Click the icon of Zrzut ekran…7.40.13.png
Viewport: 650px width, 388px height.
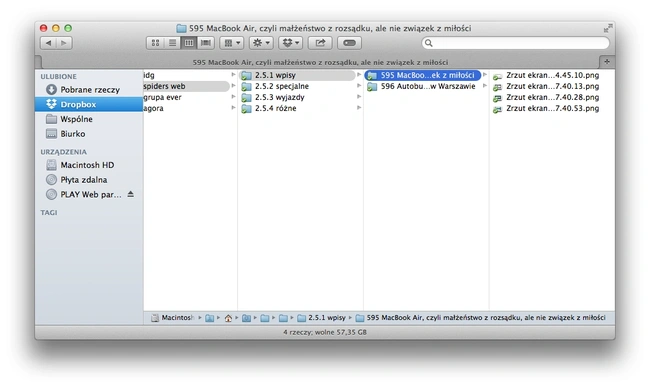tap(497, 87)
